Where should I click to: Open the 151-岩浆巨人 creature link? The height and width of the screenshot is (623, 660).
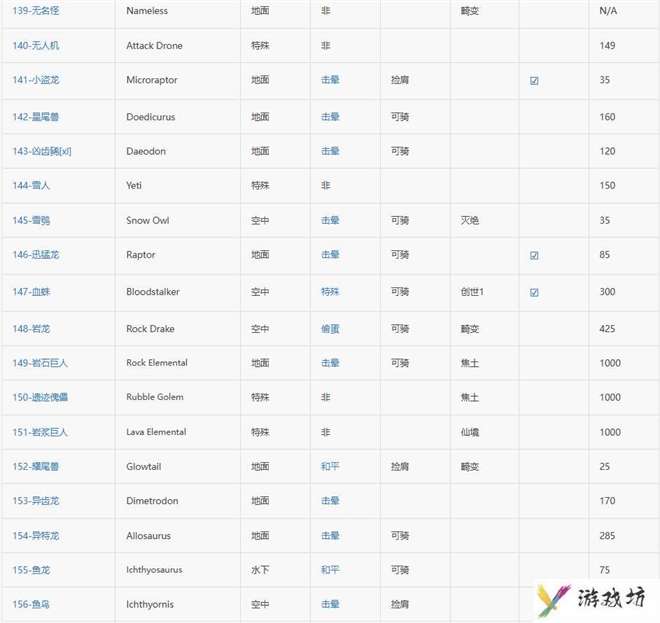(40, 432)
